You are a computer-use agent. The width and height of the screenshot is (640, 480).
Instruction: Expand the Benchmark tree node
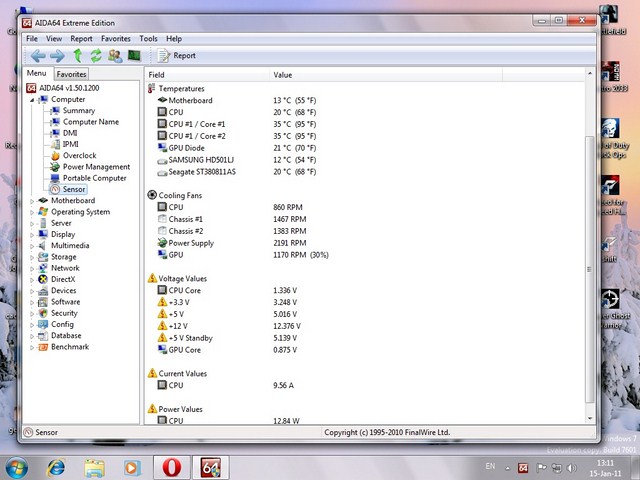(x=32, y=347)
